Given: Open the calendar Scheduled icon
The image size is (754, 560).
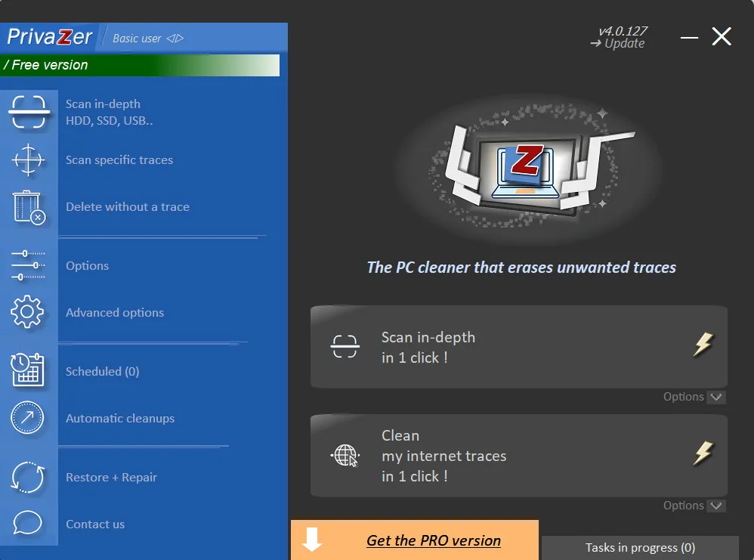Looking at the screenshot, I should (28, 370).
